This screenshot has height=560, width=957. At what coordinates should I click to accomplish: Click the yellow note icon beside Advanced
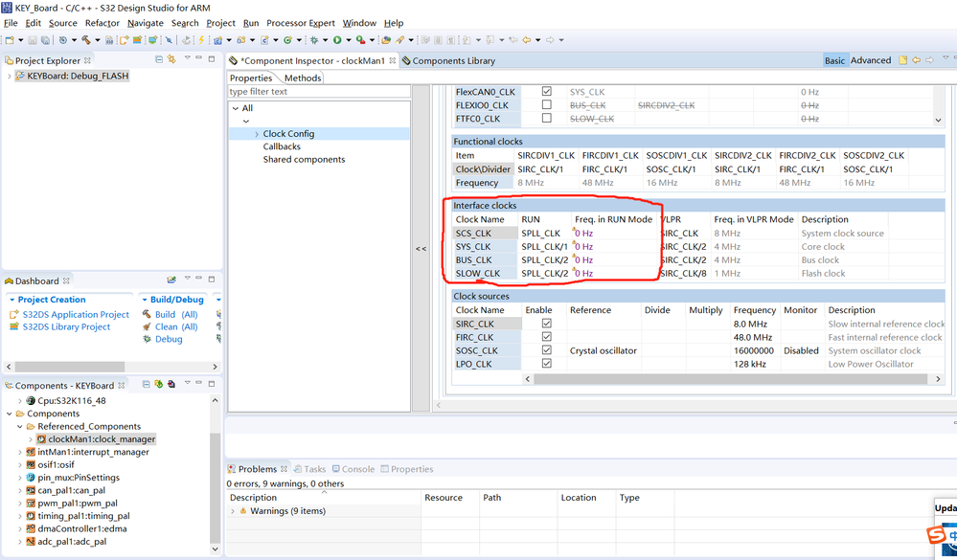(x=902, y=60)
